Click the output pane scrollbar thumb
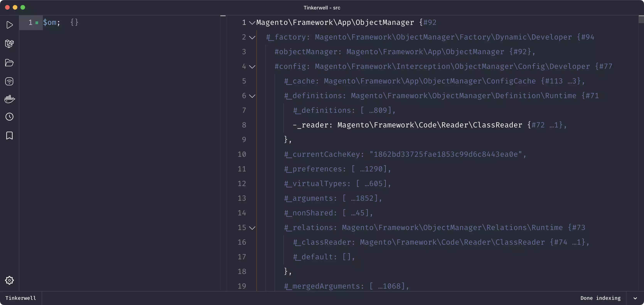644x305 pixels. click(641, 19)
